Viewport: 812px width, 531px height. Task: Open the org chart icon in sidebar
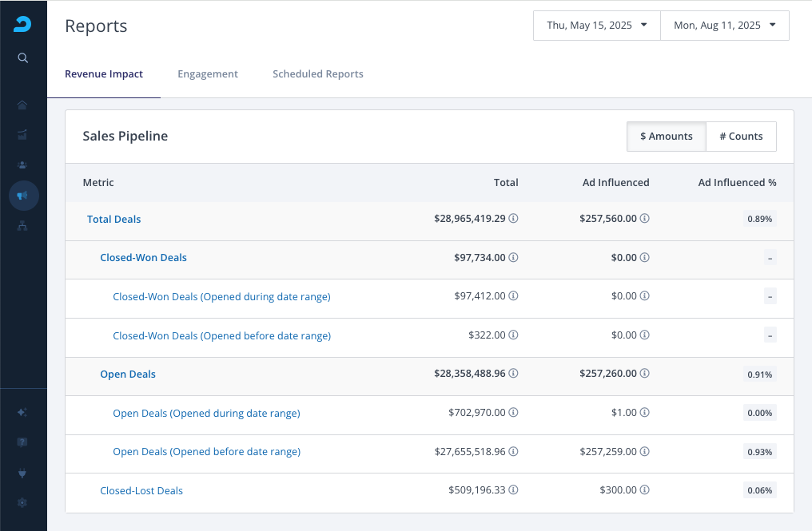click(x=22, y=226)
